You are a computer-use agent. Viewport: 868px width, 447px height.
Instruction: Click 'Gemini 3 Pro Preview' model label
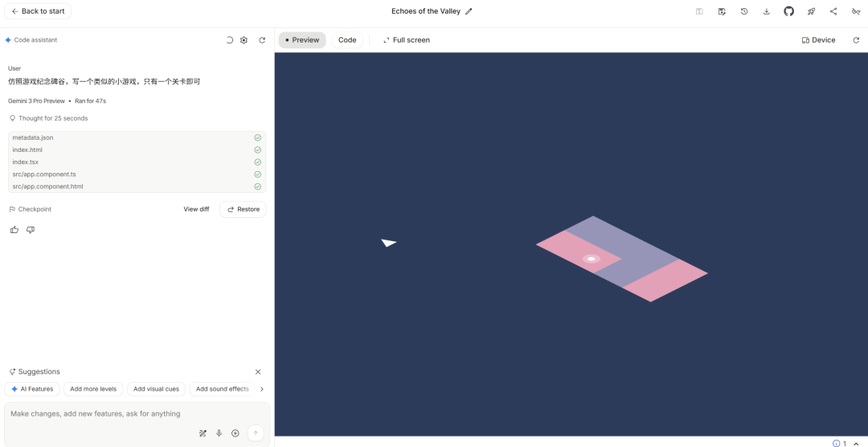(x=36, y=100)
